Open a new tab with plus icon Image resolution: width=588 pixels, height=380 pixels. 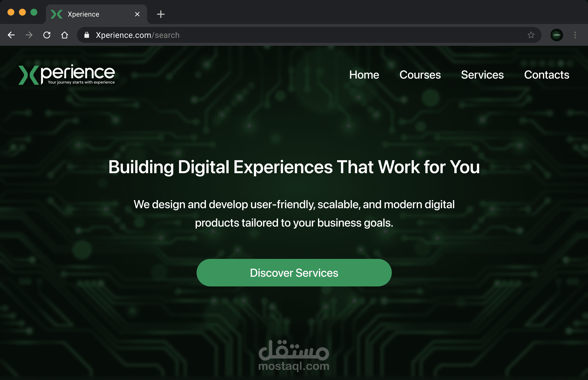pos(161,14)
